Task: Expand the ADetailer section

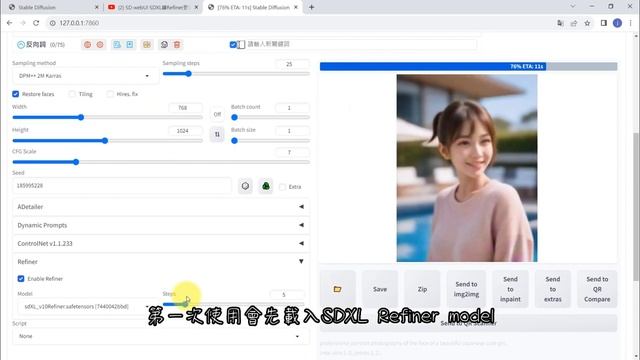Action: pyautogui.click(x=160, y=207)
